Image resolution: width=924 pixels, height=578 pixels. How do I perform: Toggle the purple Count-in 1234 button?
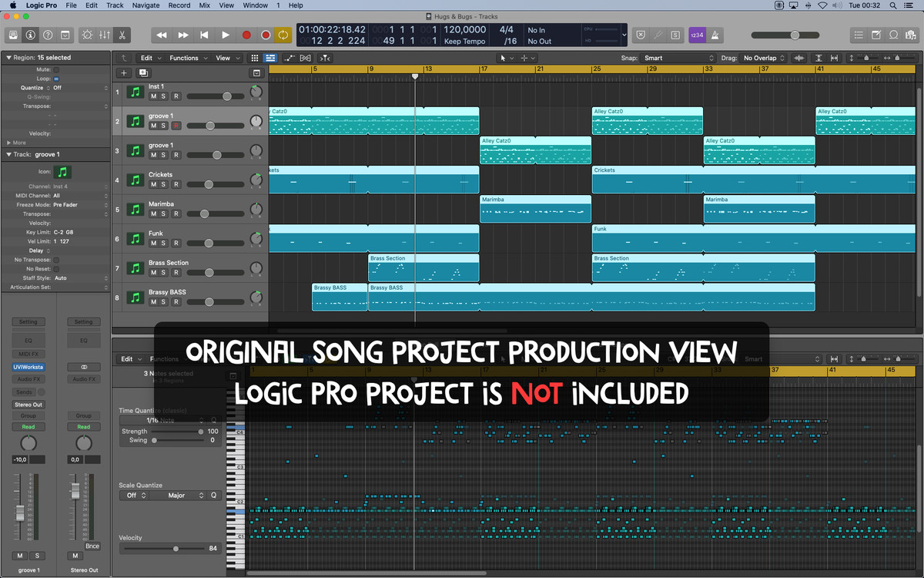[x=696, y=35]
